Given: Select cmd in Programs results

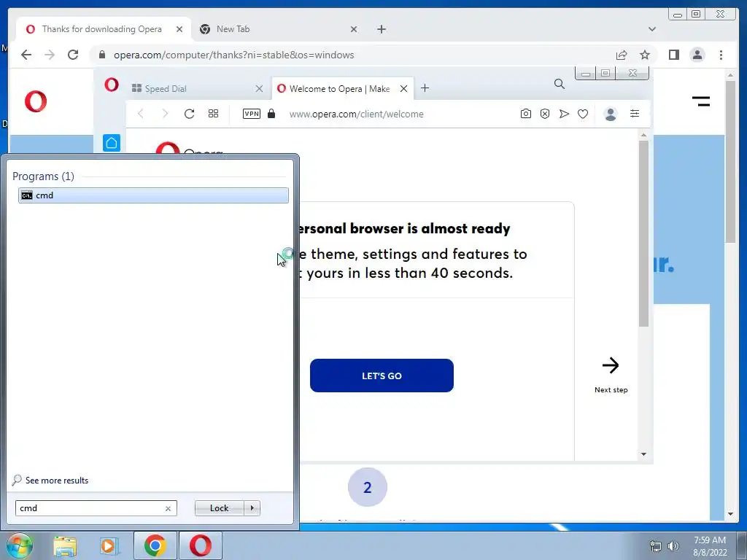Looking at the screenshot, I should coord(153,195).
